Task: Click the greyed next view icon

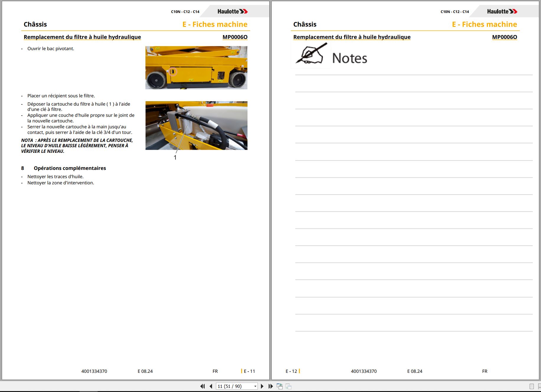Action: [x=288, y=386]
